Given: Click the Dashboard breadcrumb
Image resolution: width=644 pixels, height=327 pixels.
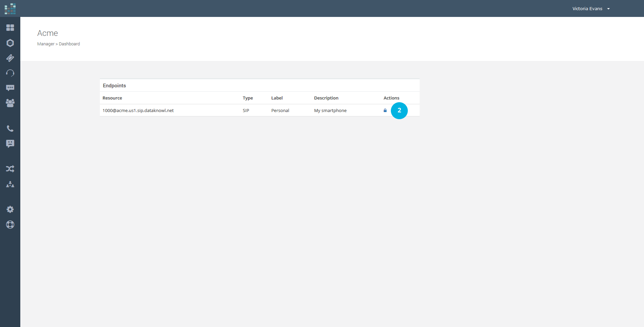Looking at the screenshot, I should pyautogui.click(x=69, y=44).
